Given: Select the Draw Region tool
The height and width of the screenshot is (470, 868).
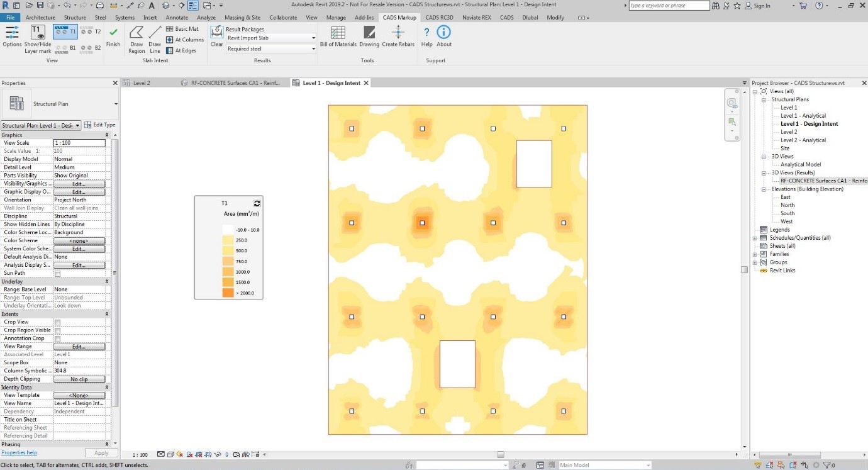Looking at the screenshot, I should click(x=136, y=40).
